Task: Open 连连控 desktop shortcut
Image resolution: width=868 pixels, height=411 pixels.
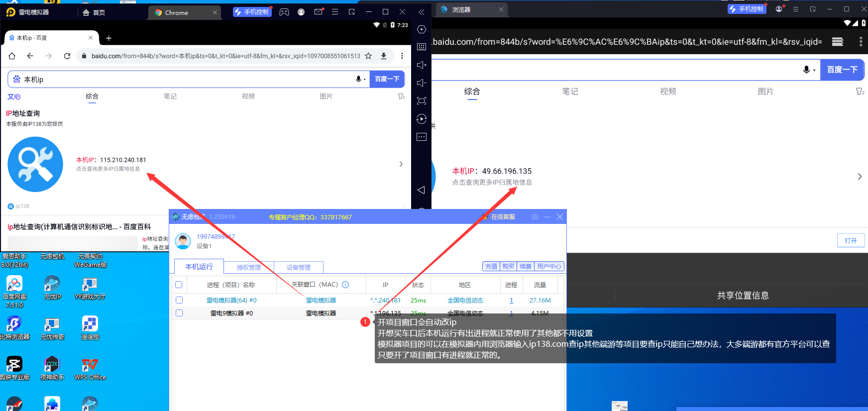Action: pos(90,328)
